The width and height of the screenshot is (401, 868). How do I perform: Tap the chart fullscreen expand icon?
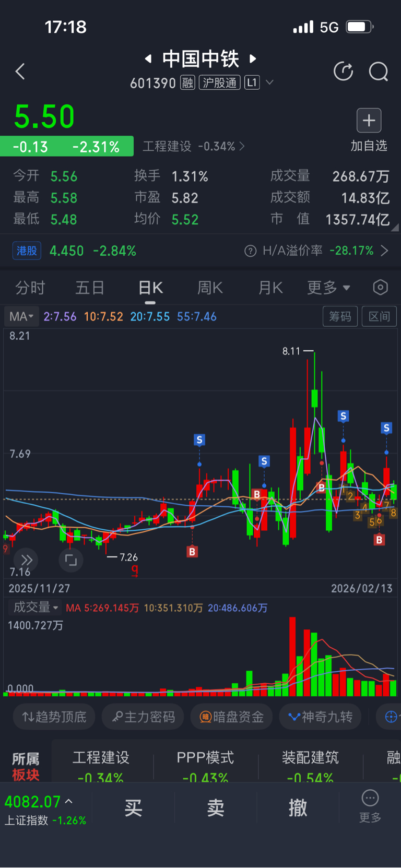coord(70,560)
